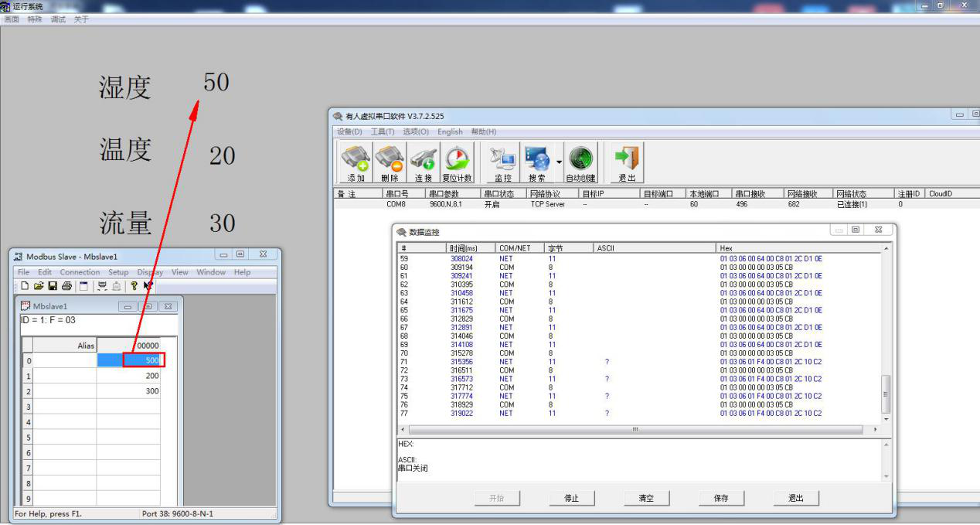Click the Save disk icon in Modbus Slave
Screen dimensions: 980x525
pyautogui.click(x=53, y=286)
